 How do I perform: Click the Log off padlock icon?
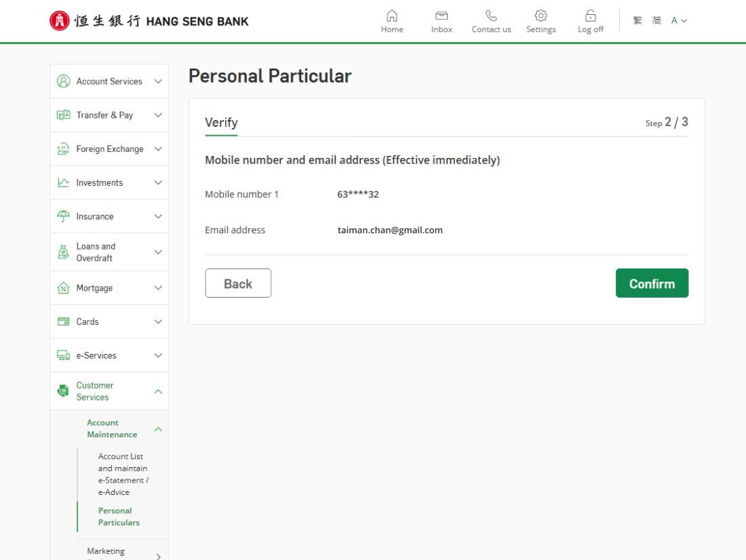click(590, 16)
